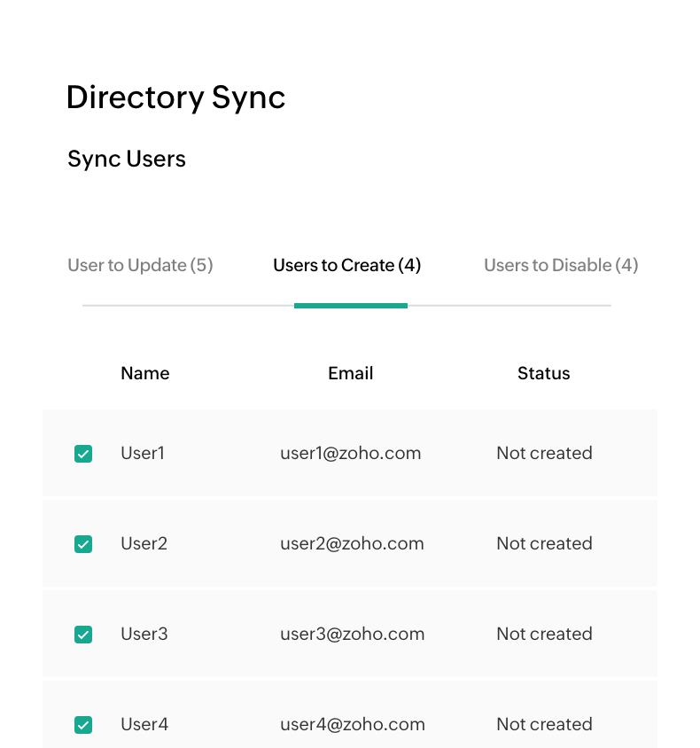The image size is (700, 748).
Task: Select the user2@zoho.com email address
Action: pos(352,543)
